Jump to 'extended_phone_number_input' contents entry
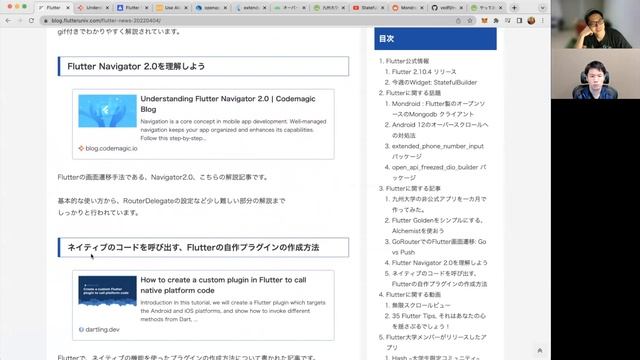Screen dimensions: 640x360 (438, 151)
